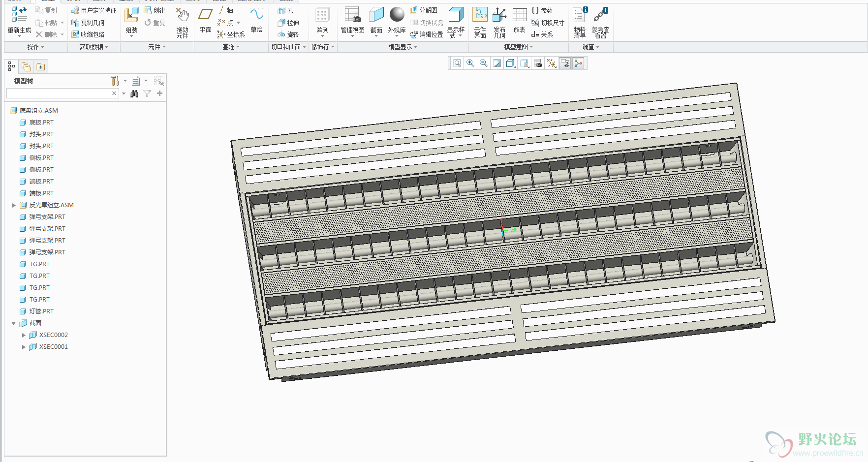Open Display Style dropdown in graphics toolbar
The width and height of the screenshot is (868, 462).
pyautogui.click(x=511, y=63)
